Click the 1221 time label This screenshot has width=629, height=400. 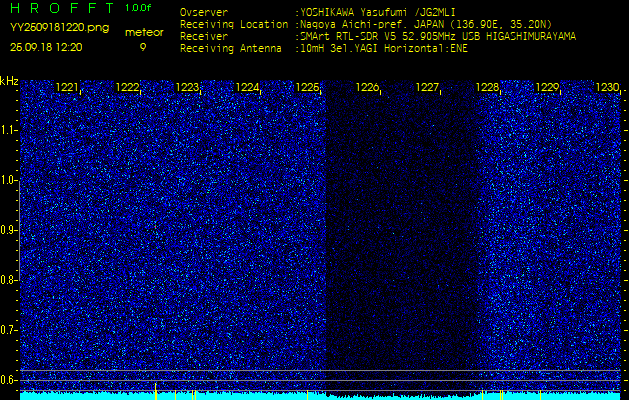pyautogui.click(x=67, y=87)
